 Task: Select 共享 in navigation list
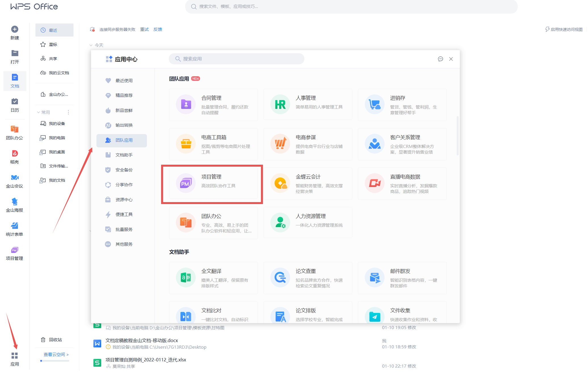pyautogui.click(x=54, y=59)
